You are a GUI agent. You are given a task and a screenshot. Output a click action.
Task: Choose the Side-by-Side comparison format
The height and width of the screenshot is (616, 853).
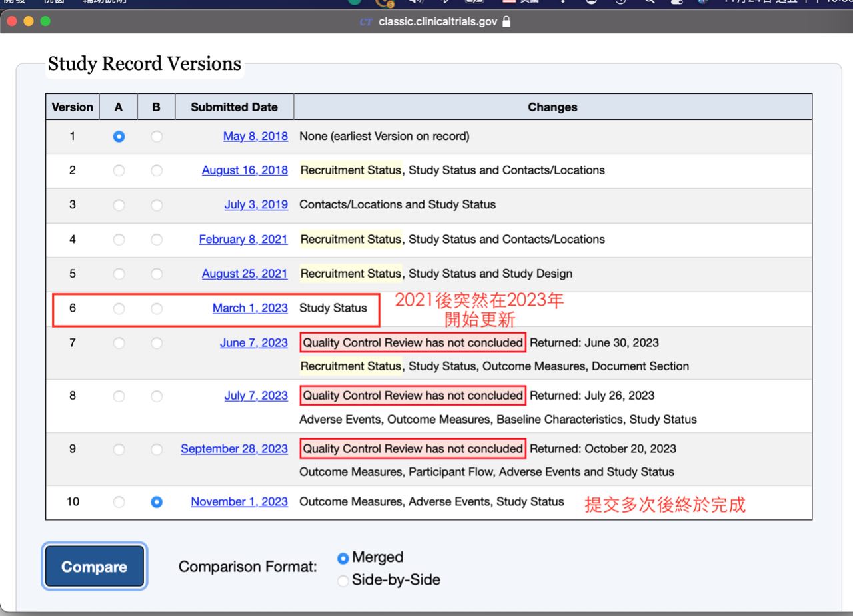(343, 581)
